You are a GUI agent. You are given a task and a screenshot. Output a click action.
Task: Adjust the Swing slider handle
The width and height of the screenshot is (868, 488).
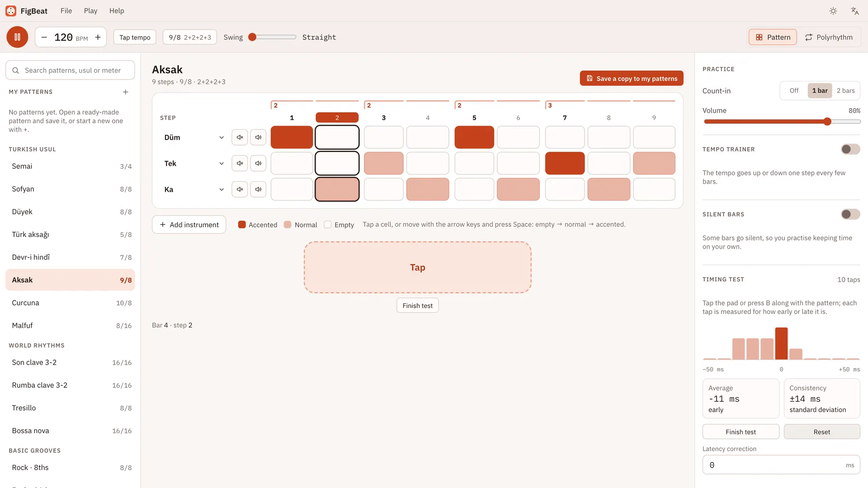(252, 37)
